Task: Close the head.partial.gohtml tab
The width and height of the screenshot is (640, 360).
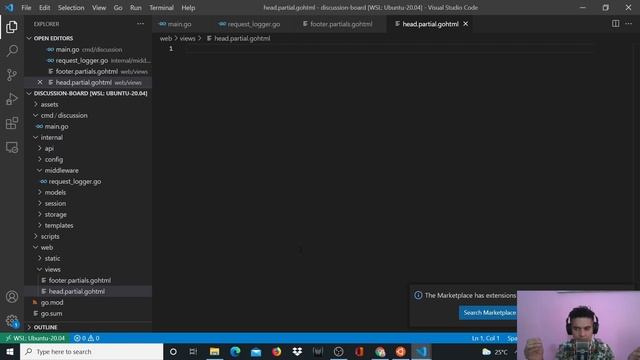Action: tap(465, 24)
